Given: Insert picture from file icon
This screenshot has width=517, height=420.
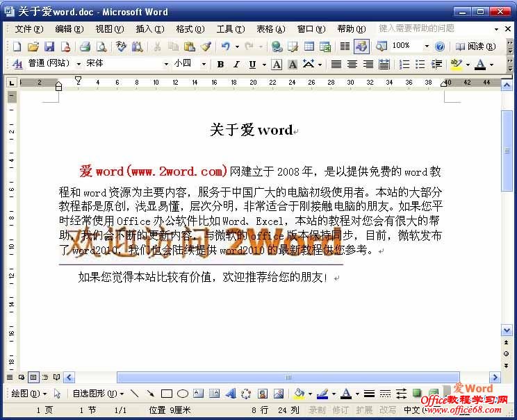Looking at the screenshot, I should click(x=279, y=394).
